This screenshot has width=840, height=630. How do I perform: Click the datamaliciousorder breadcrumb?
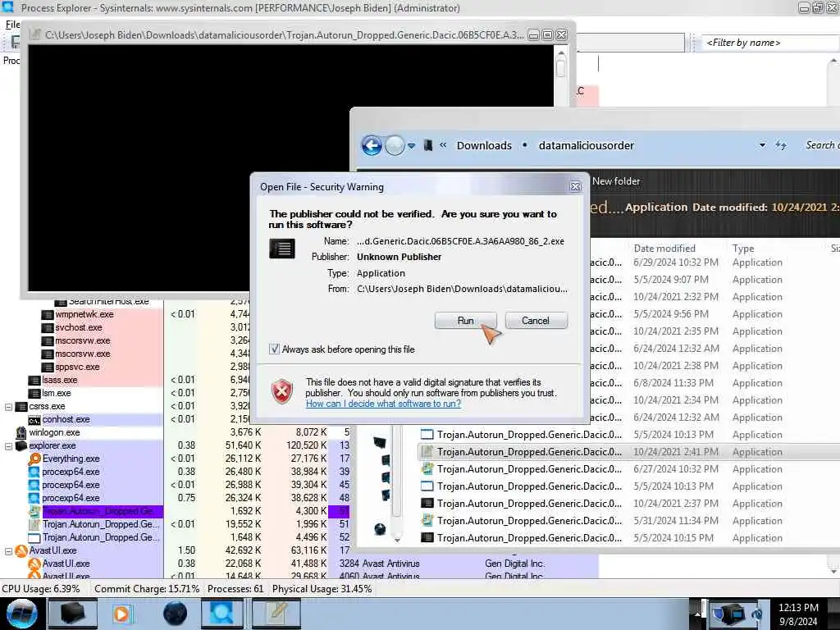[x=586, y=146]
